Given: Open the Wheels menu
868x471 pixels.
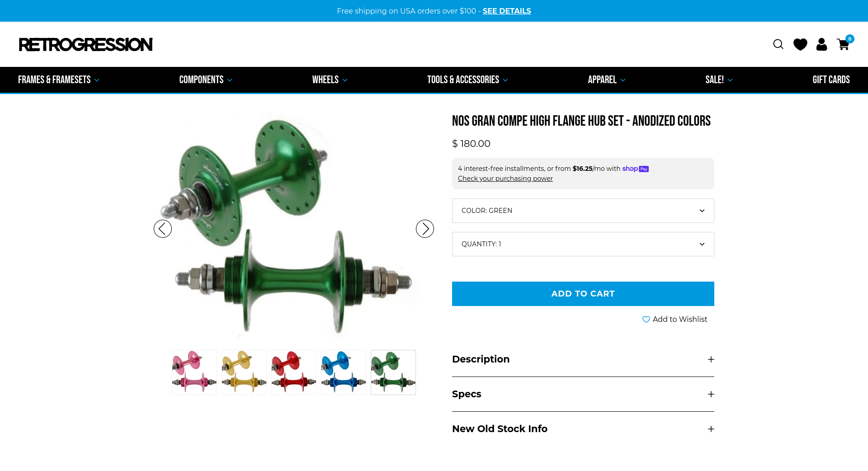Looking at the screenshot, I should 330,80.
